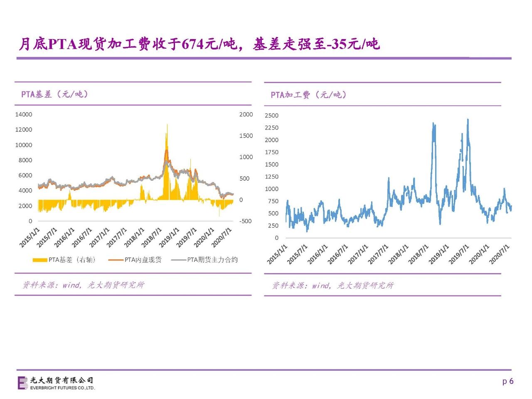532x399 pixels.
Task: Click the tallest yellow basis spike in PTA基差 chart
Action: click(167, 162)
